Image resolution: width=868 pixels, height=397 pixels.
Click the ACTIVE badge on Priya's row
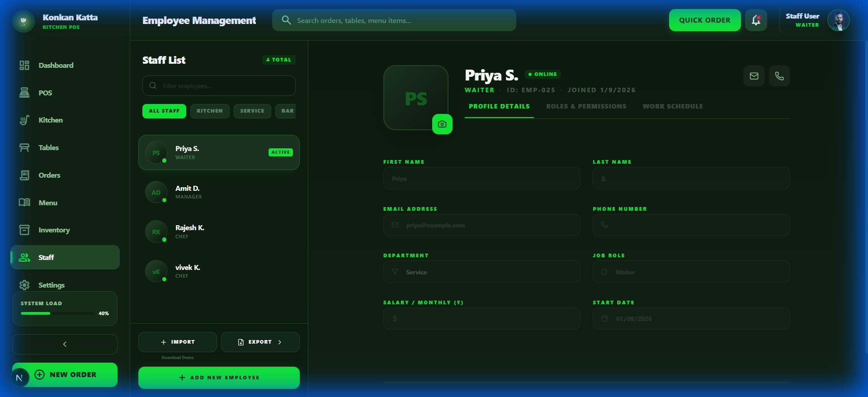tap(281, 152)
